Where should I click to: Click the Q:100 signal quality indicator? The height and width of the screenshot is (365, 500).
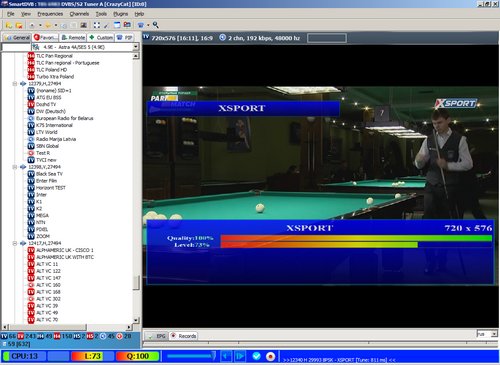click(x=137, y=356)
